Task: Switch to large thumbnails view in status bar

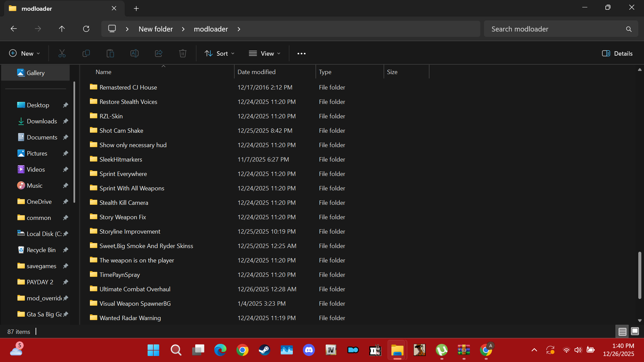Action: [x=635, y=331]
